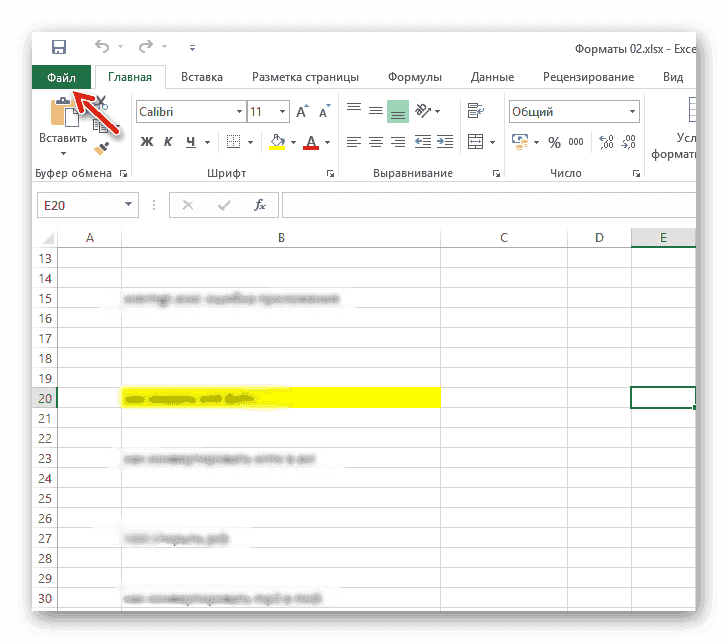
Task: Open the Вид tab
Action: click(x=673, y=77)
